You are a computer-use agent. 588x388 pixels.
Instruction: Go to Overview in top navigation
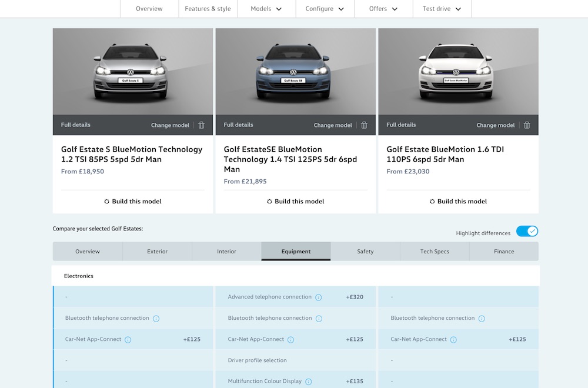pos(149,9)
